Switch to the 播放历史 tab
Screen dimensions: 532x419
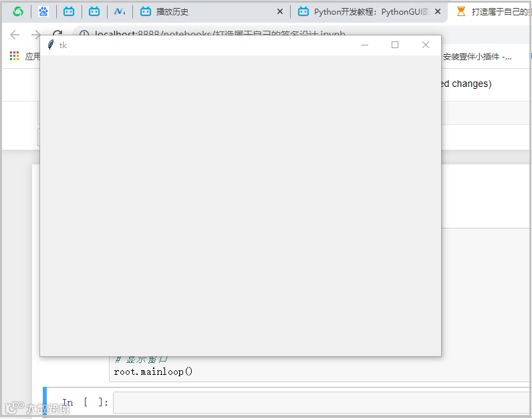(209, 12)
